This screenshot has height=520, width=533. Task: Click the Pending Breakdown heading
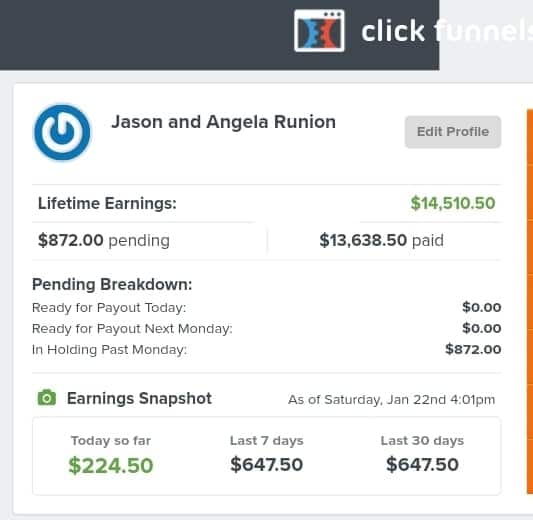click(x=112, y=284)
